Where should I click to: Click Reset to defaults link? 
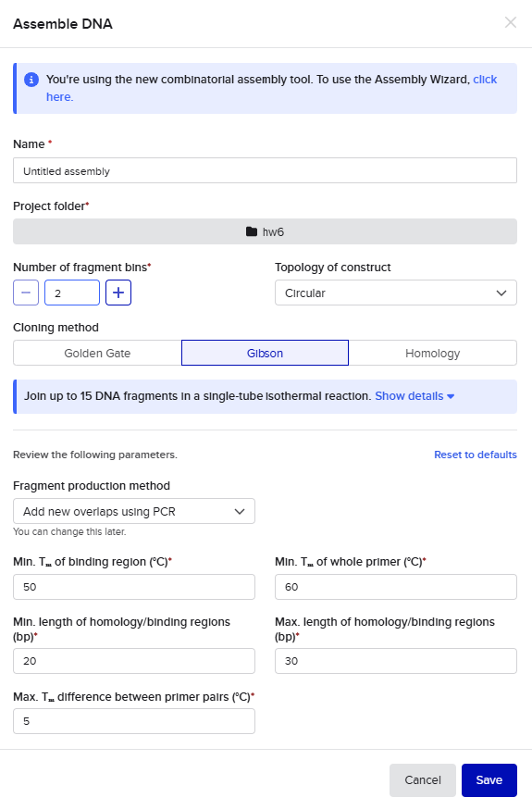click(476, 455)
